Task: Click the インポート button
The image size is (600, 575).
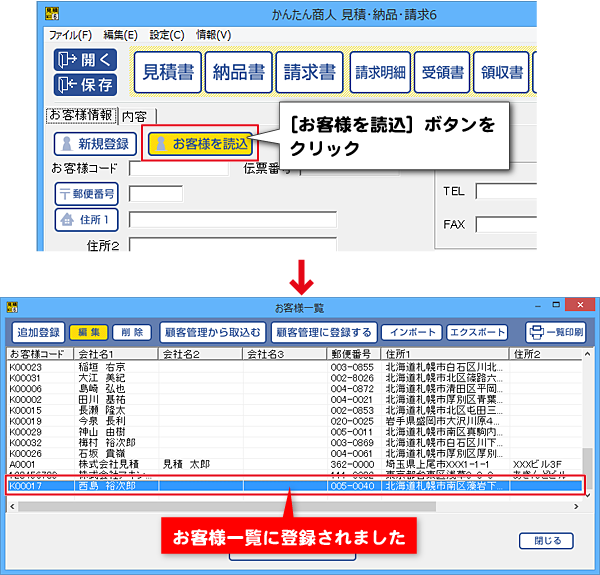Action: pos(412,332)
